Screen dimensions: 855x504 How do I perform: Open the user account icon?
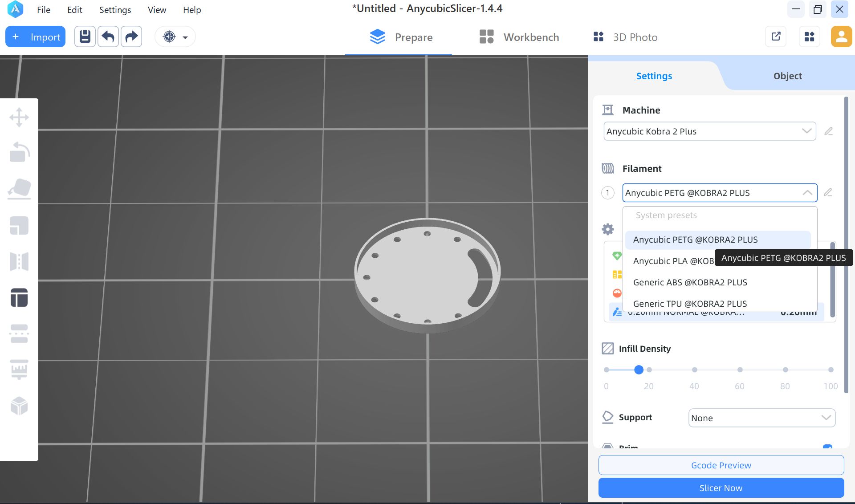point(841,37)
